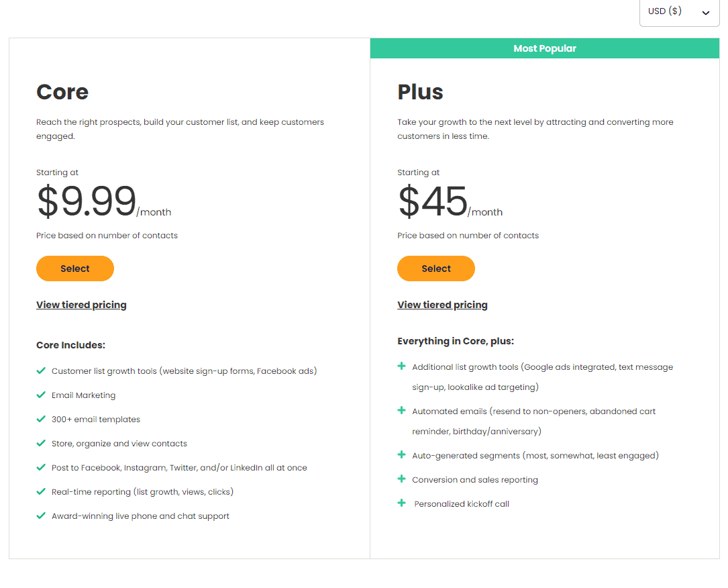Click the checkmark beside Store, organize and view contacts
The width and height of the screenshot is (728, 588).
click(x=42, y=444)
